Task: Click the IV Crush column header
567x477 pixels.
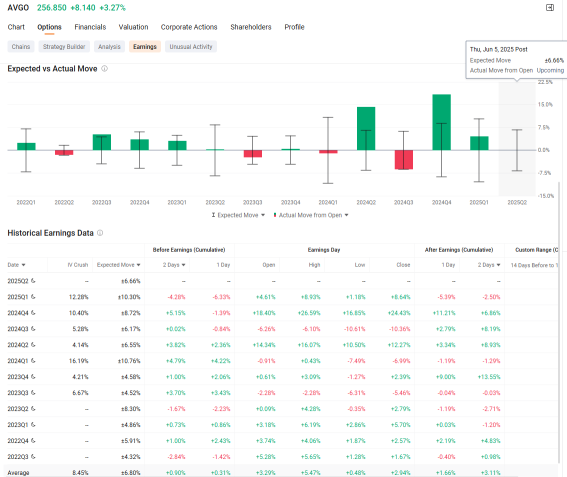Action: [78, 265]
